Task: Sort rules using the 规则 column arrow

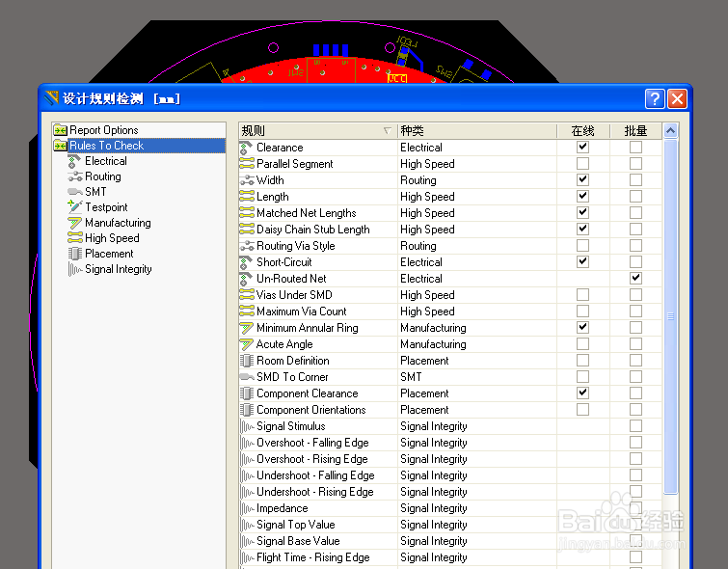Action: click(x=388, y=131)
